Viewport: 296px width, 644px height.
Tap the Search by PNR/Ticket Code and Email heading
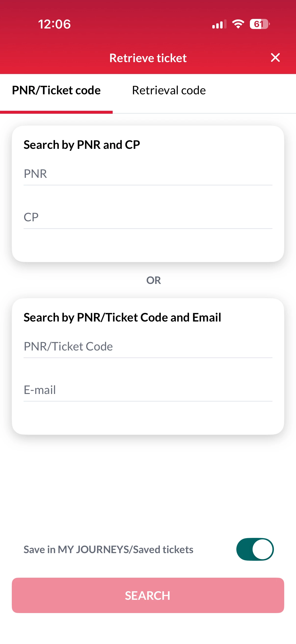point(122,318)
